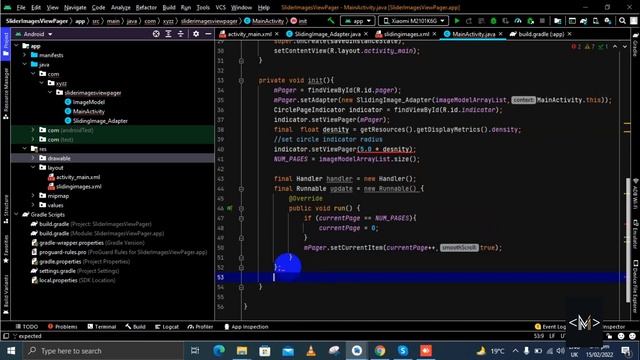Viewport: 640px width, 360px height.
Task: Open Search Everywhere magnifier icon
Action: pos(622,20)
